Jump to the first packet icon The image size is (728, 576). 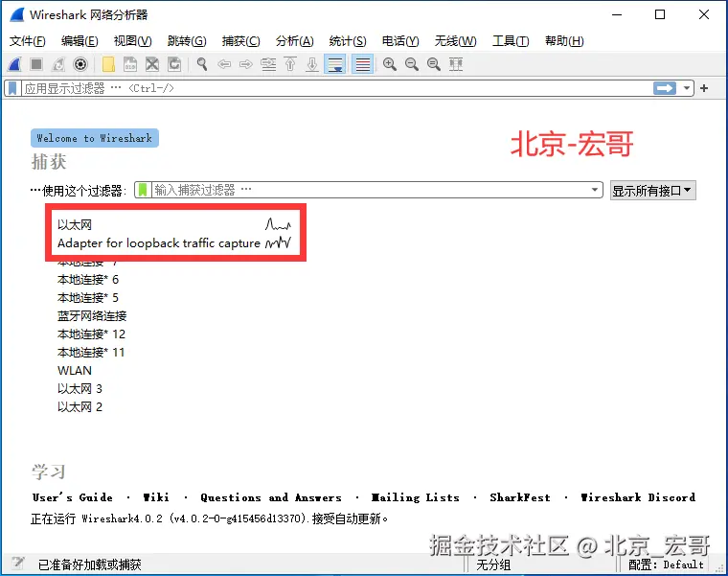[x=290, y=64]
